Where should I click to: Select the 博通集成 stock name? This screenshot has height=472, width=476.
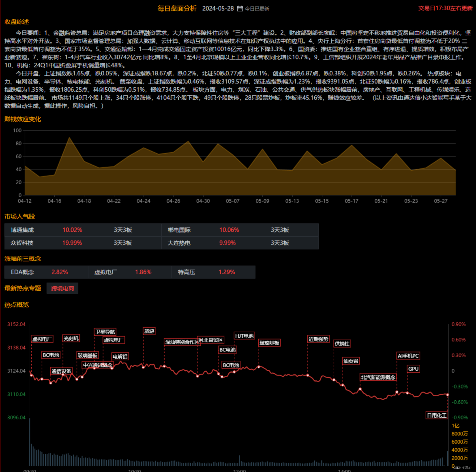click(22, 230)
